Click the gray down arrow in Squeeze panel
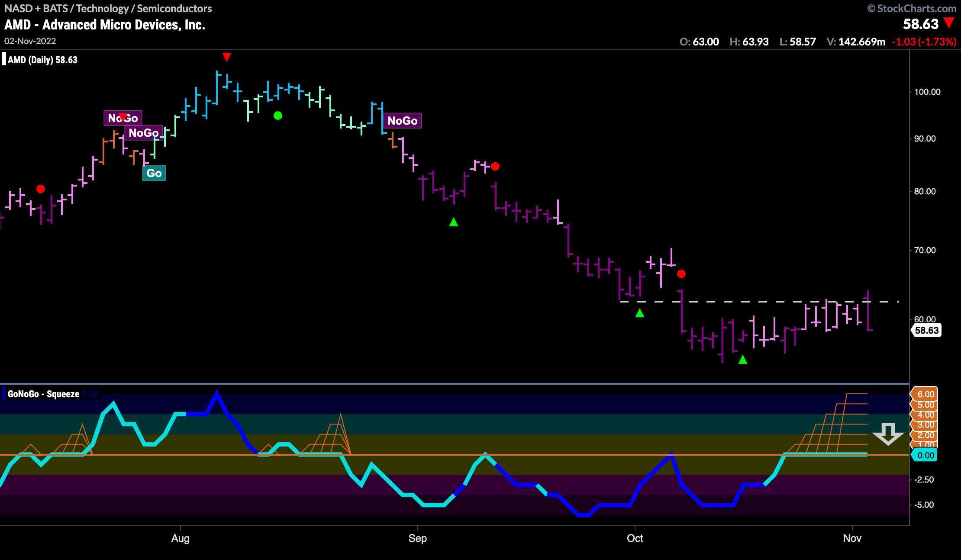 [x=888, y=434]
